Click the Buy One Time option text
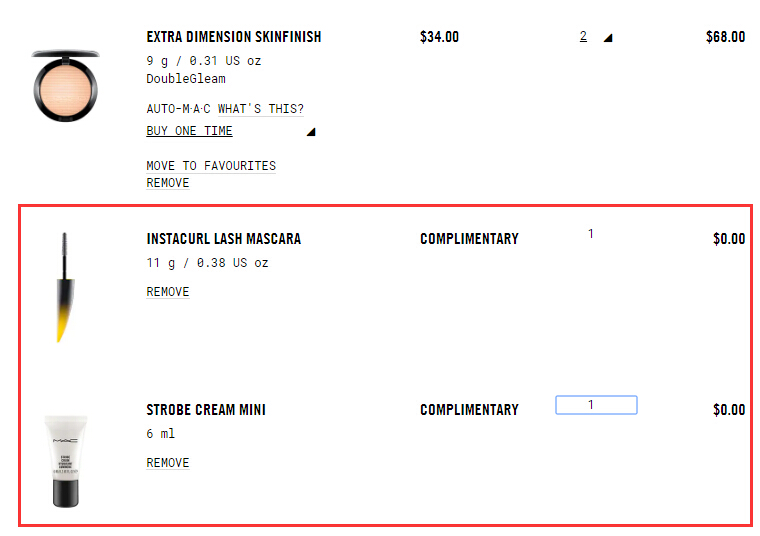This screenshot has height=536, width=760. [x=189, y=131]
